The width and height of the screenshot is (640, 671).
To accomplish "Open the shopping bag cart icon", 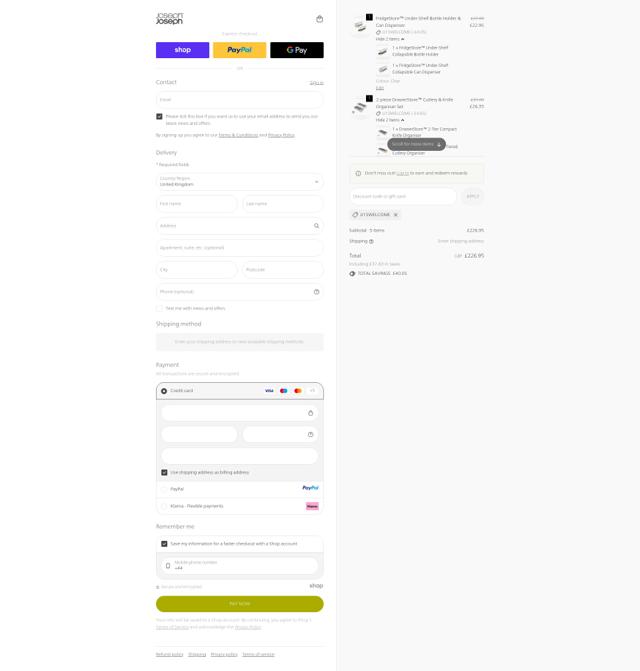I will tap(319, 19).
